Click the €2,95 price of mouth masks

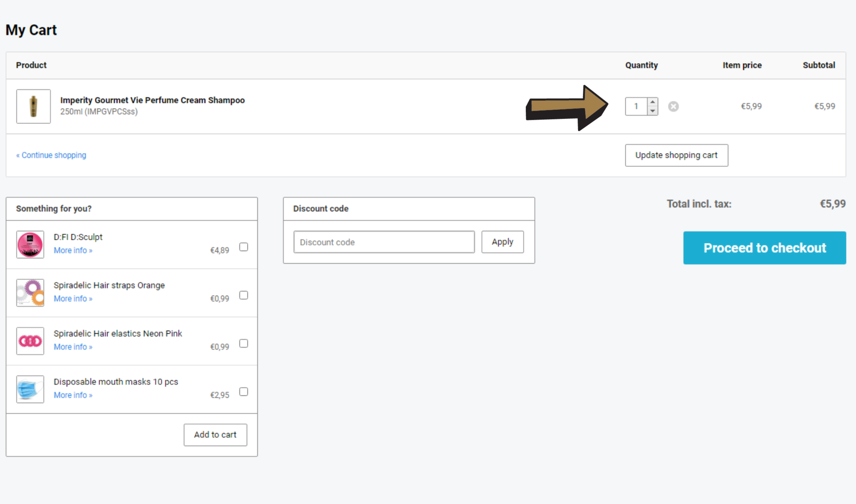pos(219,395)
